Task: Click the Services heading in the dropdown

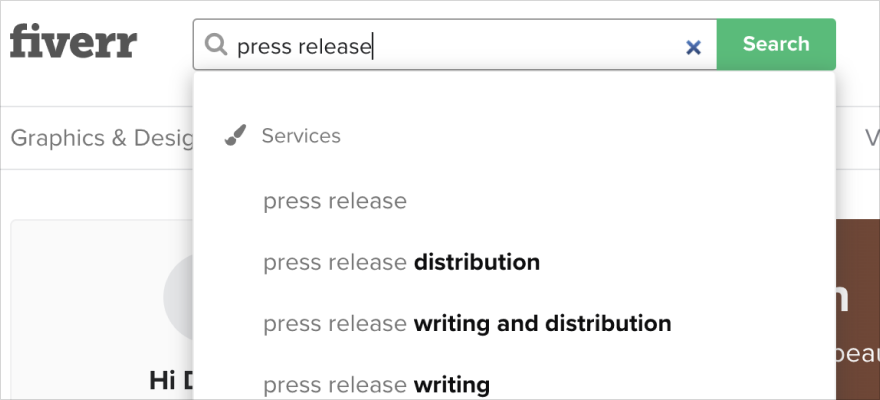Action: tap(301, 136)
